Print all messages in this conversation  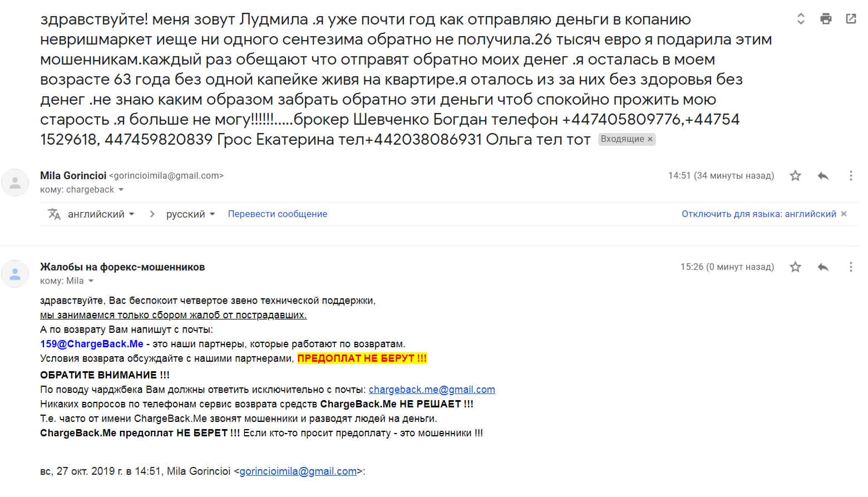pyautogui.click(x=826, y=19)
